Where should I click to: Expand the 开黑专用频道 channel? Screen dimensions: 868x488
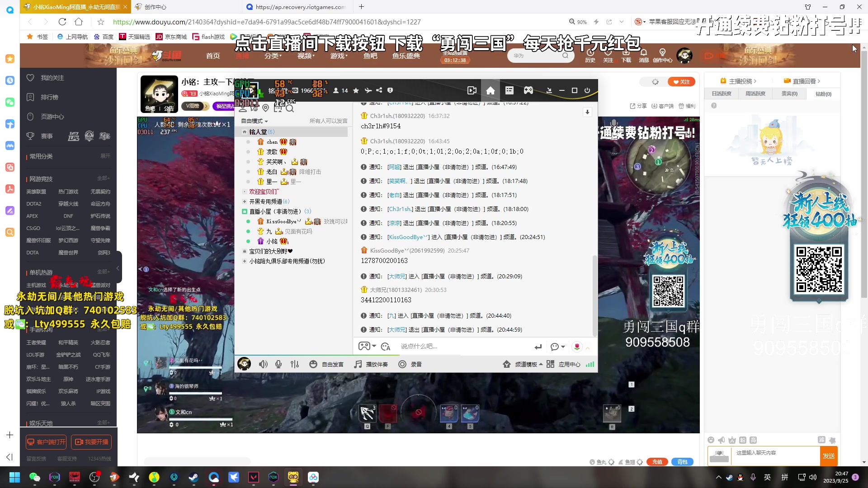click(x=245, y=202)
